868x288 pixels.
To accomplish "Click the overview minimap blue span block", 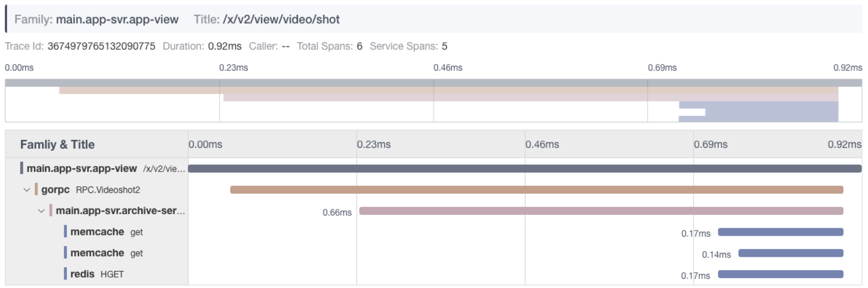I will (x=758, y=112).
